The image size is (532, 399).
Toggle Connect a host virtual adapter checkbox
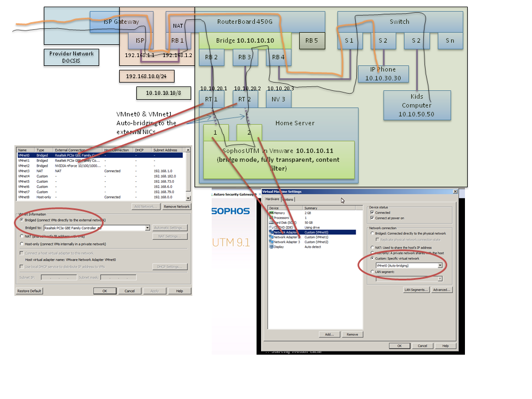tap(22, 253)
